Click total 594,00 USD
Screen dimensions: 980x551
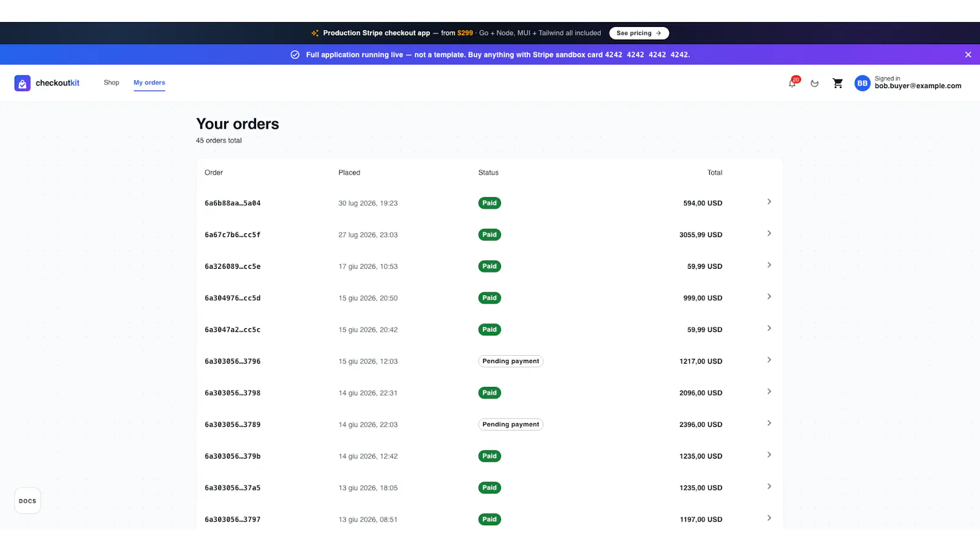[703, 203]
